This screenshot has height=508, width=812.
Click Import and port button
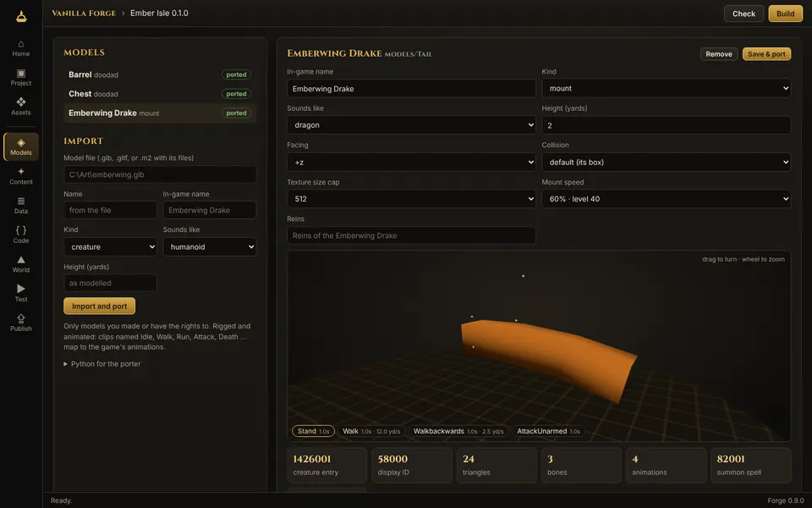[100, 306]
